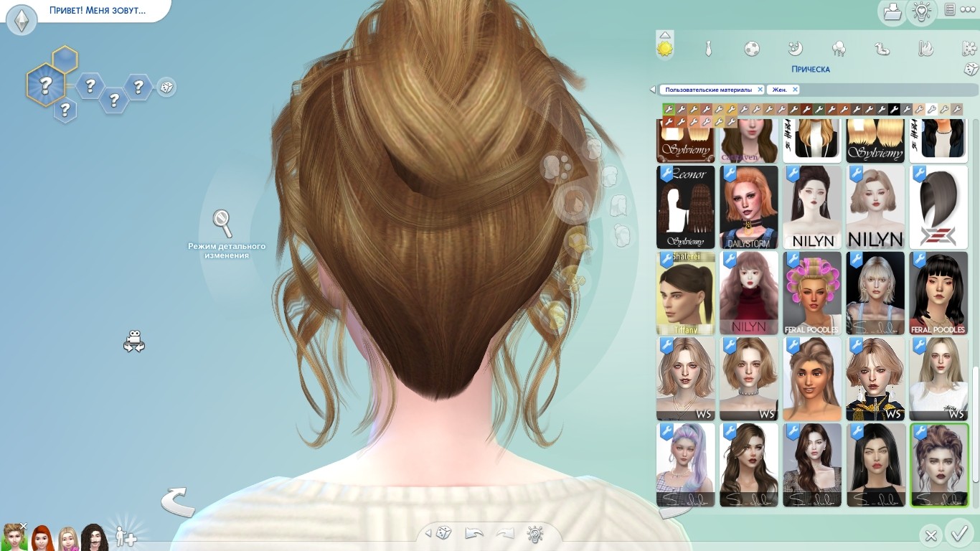Image resolution: width=980 pixels, height=551 pixels.
Task: Confirm household with the checkmark button
Action: tap(958, 534)
